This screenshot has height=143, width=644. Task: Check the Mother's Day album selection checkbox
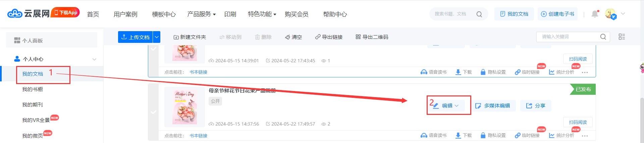click(x=153, y=112)
